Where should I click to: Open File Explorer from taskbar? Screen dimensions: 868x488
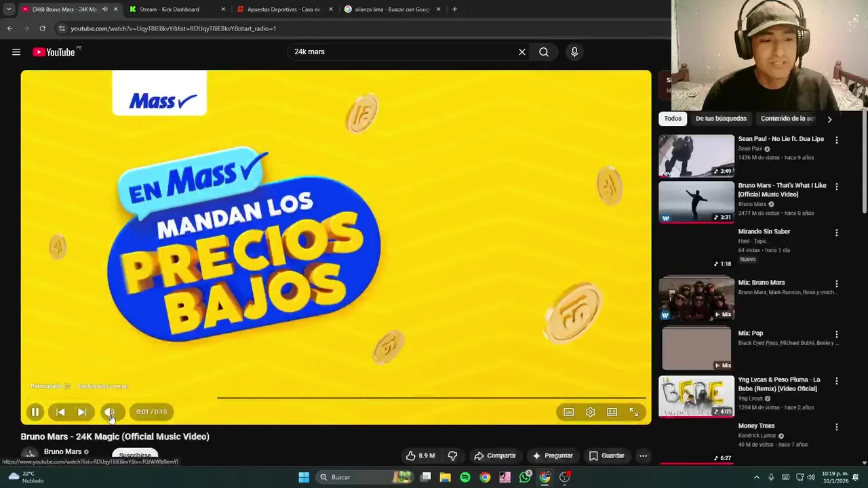(x=445, y=477)
